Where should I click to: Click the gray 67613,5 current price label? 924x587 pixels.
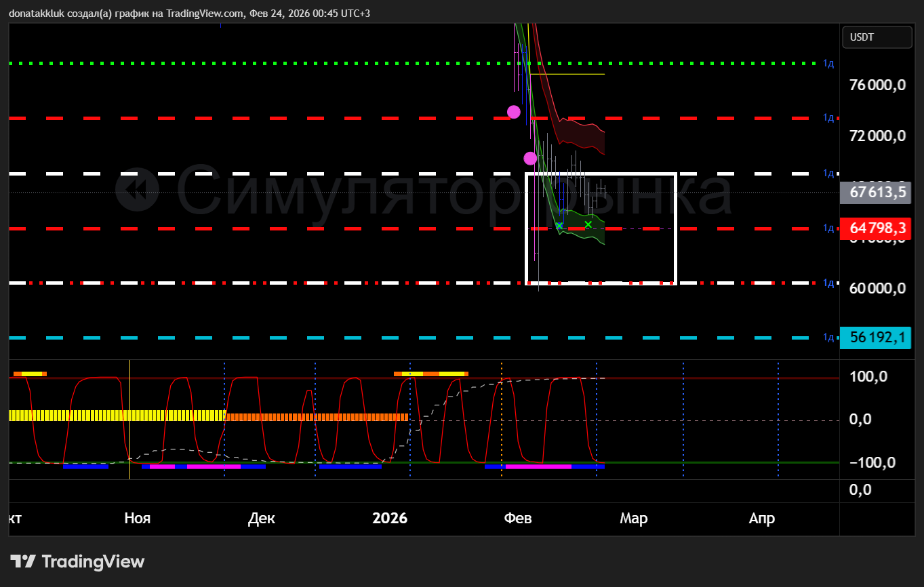pos(875,193)
